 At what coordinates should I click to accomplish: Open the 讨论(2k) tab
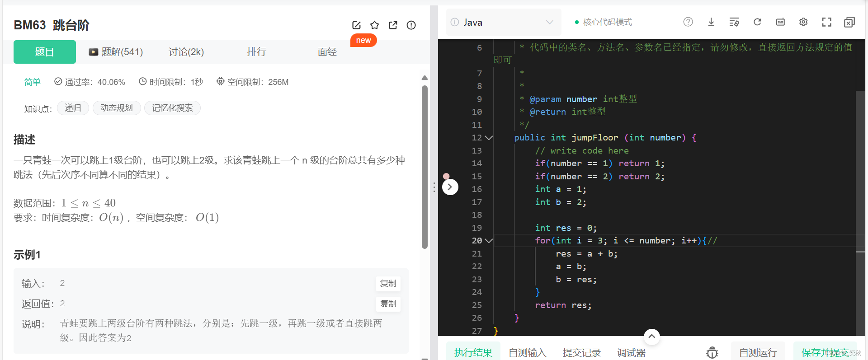[186, 52]
